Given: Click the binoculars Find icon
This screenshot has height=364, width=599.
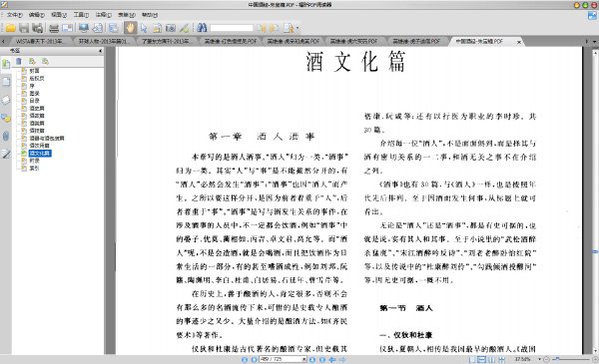Looking at the screenshot, I should 202,28.
